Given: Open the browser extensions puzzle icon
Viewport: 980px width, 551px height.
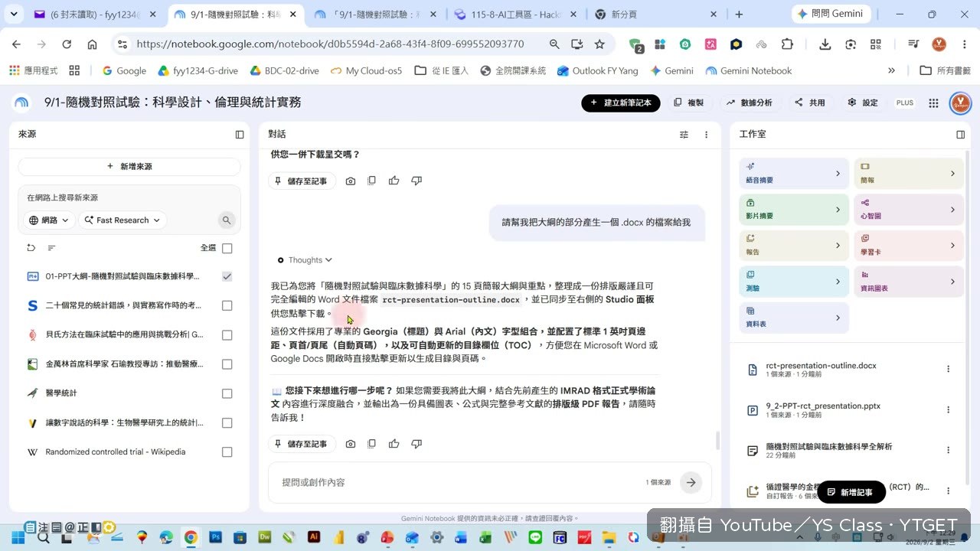Looking at the screenshot, I should [x=787, y=44].
